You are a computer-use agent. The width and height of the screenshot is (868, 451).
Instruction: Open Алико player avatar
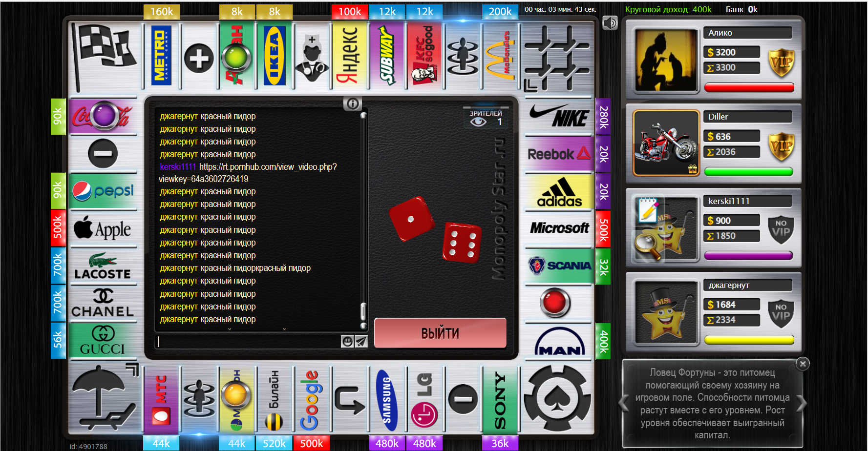(666, 60)
